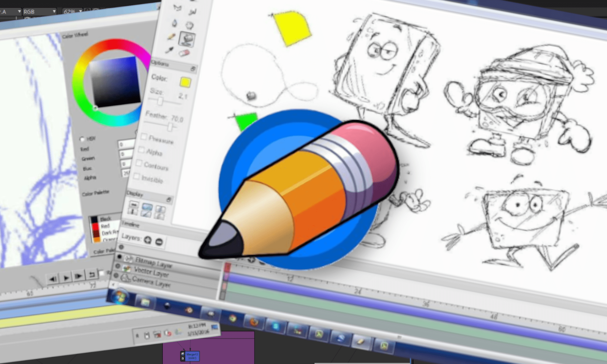This screenshot has width=607, height=364.
Task: Choose the Pen tool icon
Action: point(175,23)
